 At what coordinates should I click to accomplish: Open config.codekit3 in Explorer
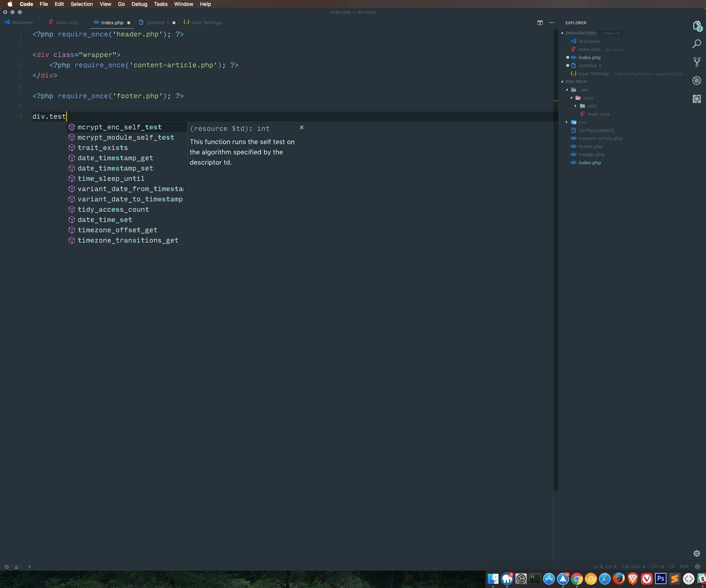(596, 130)
